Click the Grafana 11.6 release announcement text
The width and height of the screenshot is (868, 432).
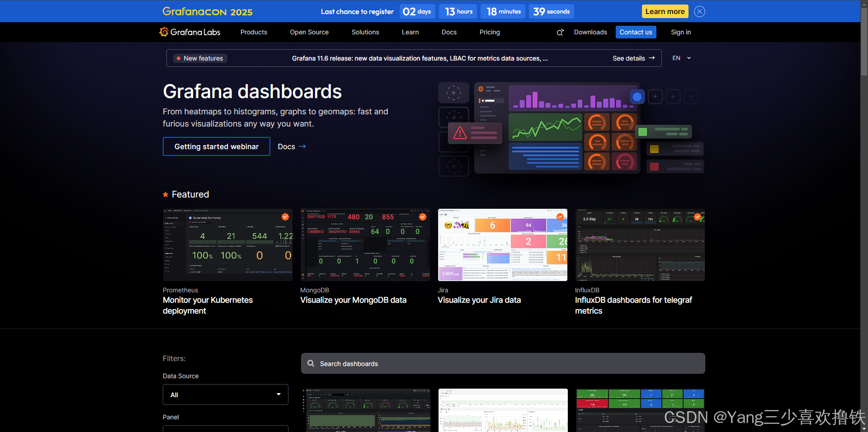pos(420,58)
